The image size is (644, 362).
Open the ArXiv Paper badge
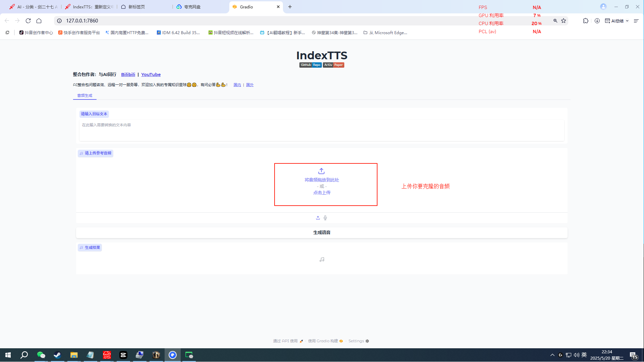point(334,65)
